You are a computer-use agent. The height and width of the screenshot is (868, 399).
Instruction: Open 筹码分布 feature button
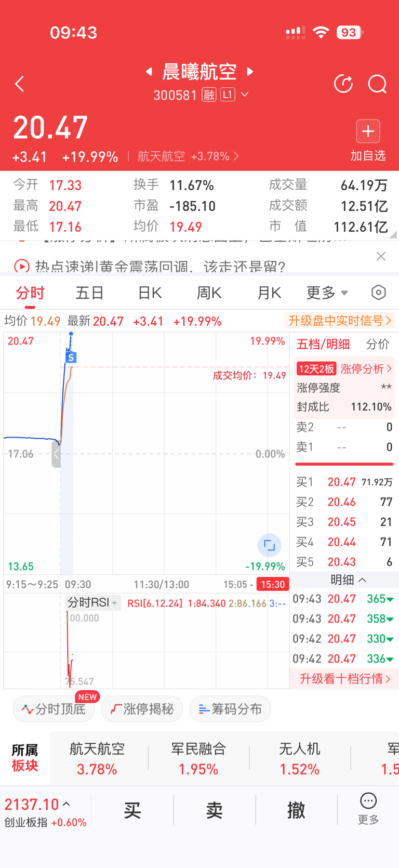click(230, 709)
